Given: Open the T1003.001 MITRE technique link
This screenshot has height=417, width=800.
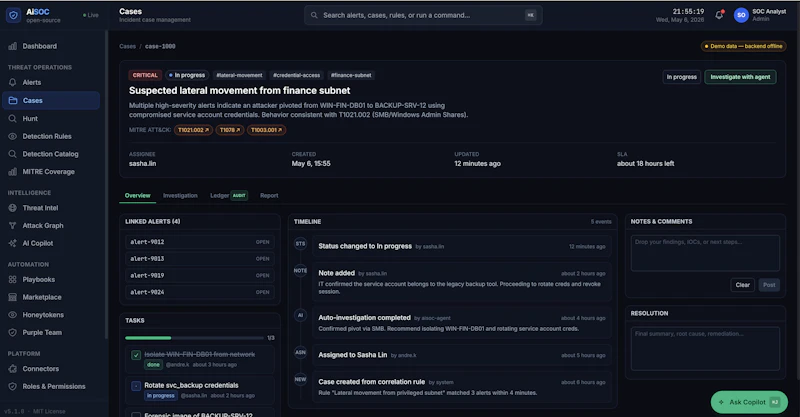Looking at the screenshot, I should pos(266,130).
